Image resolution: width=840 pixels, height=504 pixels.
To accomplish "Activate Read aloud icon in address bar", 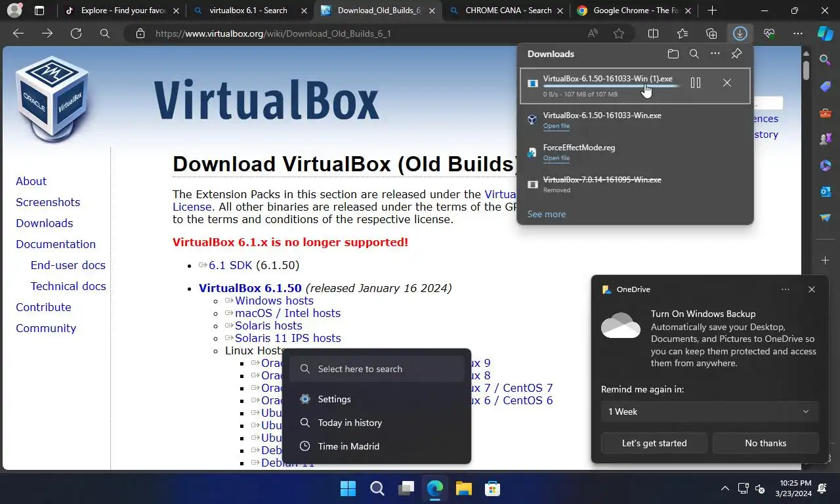I will tap(593, 33).
